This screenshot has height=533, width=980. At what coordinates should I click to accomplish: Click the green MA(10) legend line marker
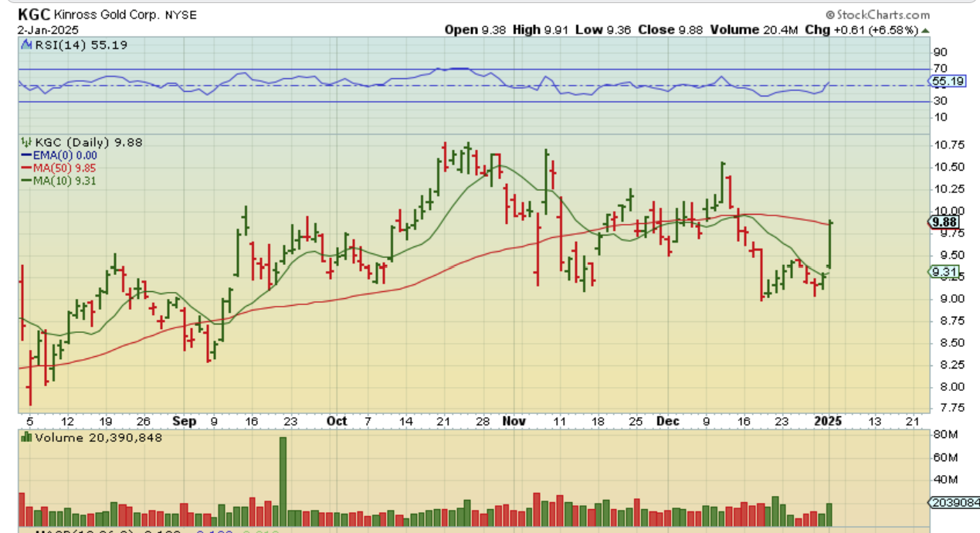tap(25, 181)
